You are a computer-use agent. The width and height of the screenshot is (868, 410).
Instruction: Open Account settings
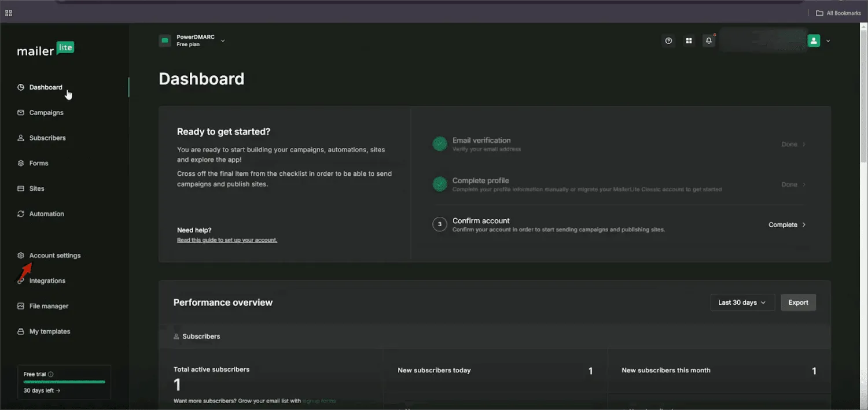click(x=55, y=256)
